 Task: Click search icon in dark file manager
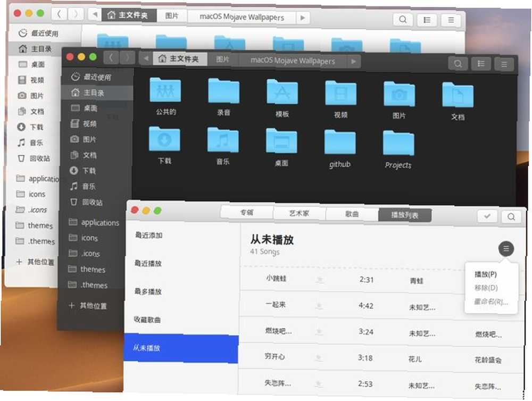pyautogui.click(x=458, y=63)
